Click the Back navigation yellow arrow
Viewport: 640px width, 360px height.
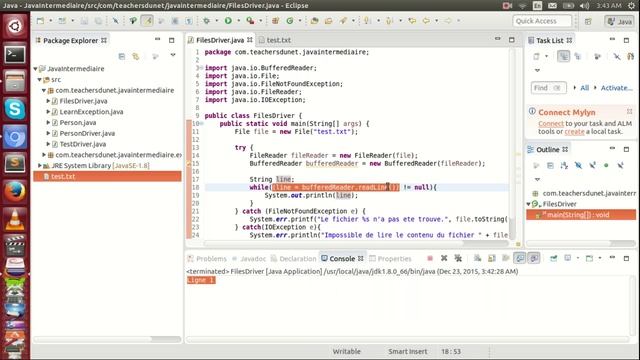426,20
